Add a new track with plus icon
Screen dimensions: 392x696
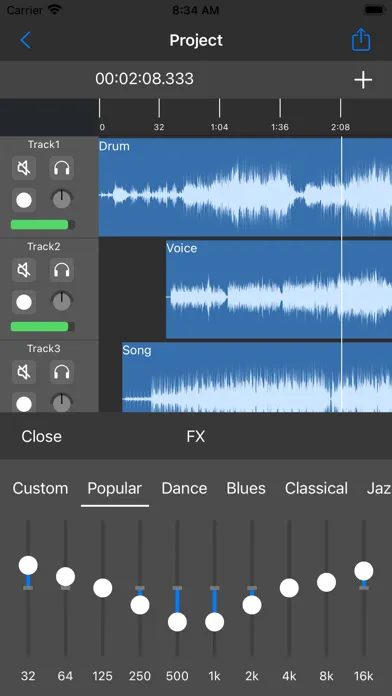click(x=363, y=80)
